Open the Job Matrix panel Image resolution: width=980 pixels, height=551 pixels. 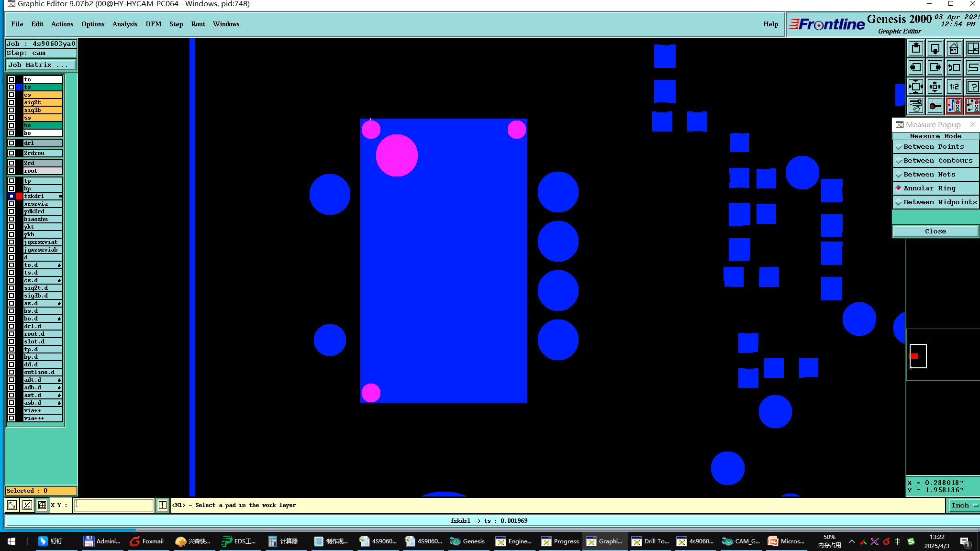click(x=41, y=65)
